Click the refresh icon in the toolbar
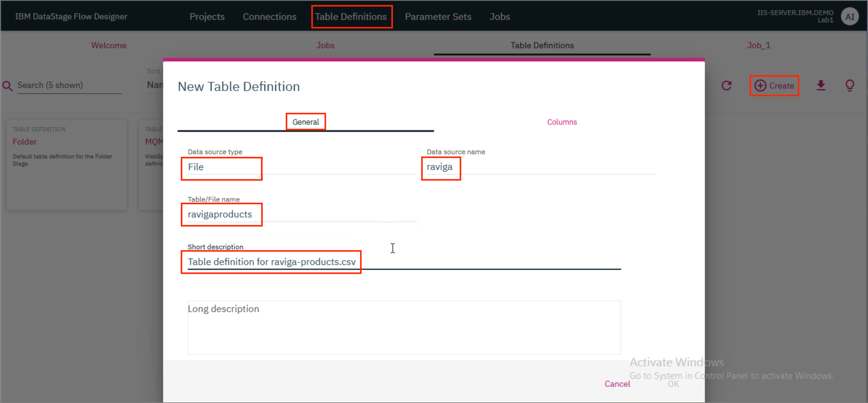Image resolution: width=868 pixels, height=403 pixels. click(726, 86)
